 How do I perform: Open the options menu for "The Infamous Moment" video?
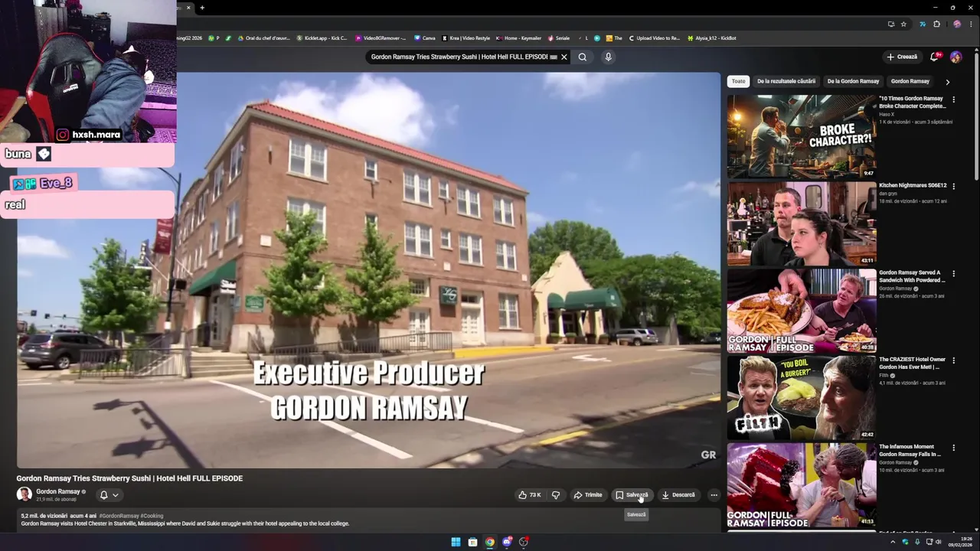953,447
